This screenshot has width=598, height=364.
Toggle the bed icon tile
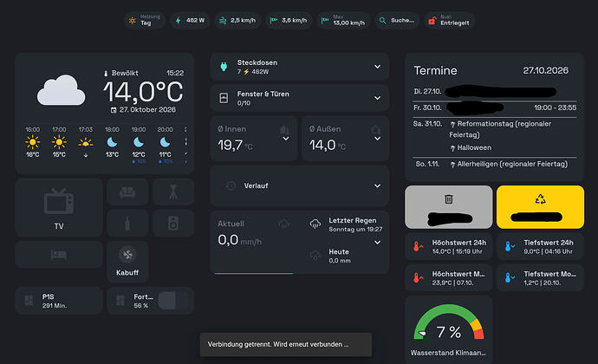point(59,255)
